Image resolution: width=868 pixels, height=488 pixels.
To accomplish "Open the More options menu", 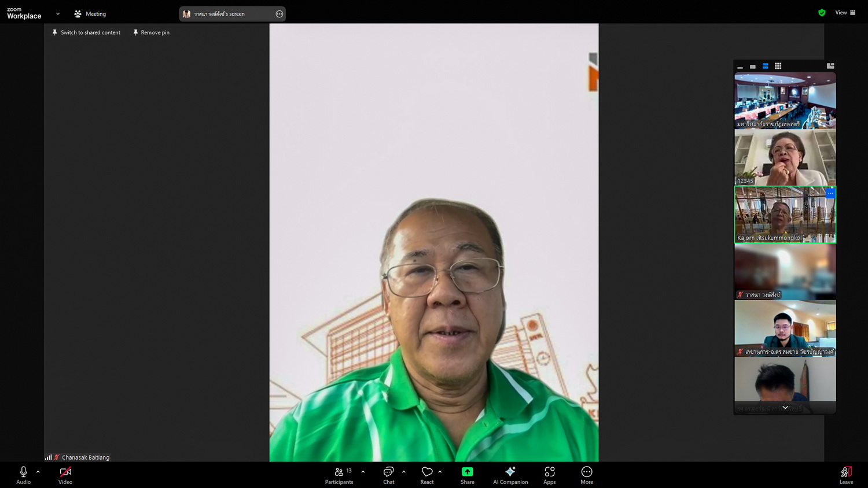I will pyautogui.click(x=586, y=475).
